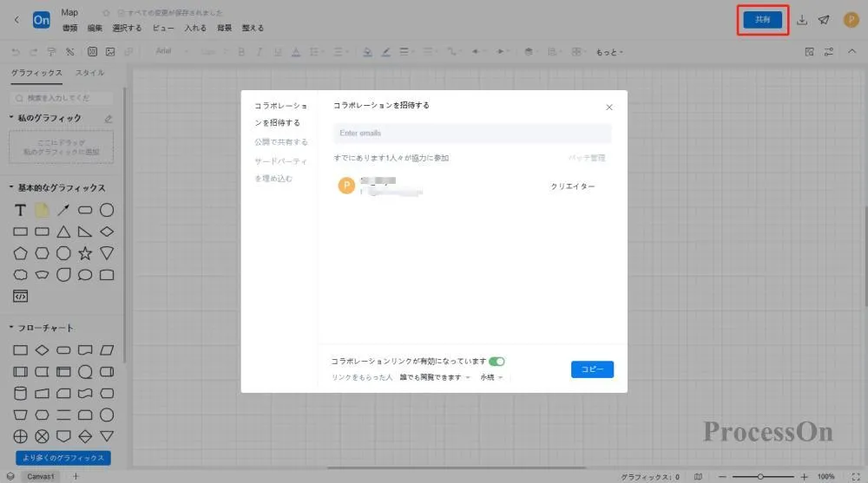Click the blue 共有 share button

click(x=762, y=19)
